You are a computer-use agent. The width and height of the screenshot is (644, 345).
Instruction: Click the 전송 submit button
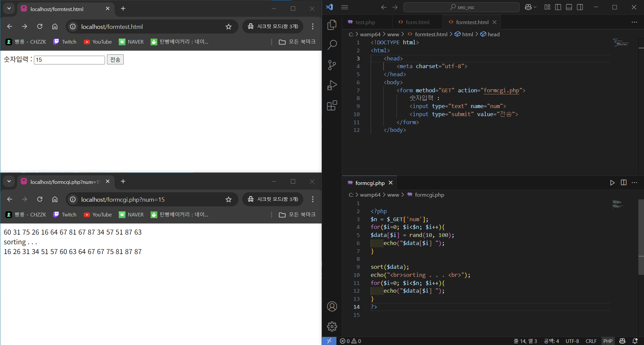point(115,59)
